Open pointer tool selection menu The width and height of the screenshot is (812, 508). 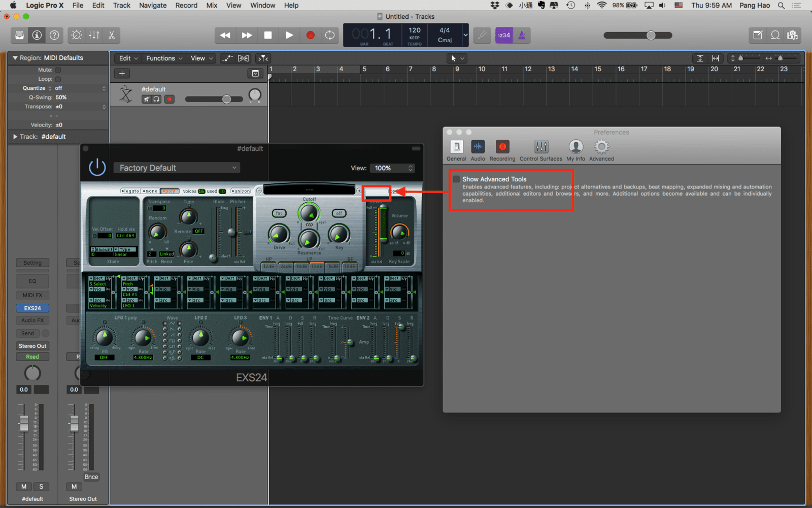pos(457,58)
